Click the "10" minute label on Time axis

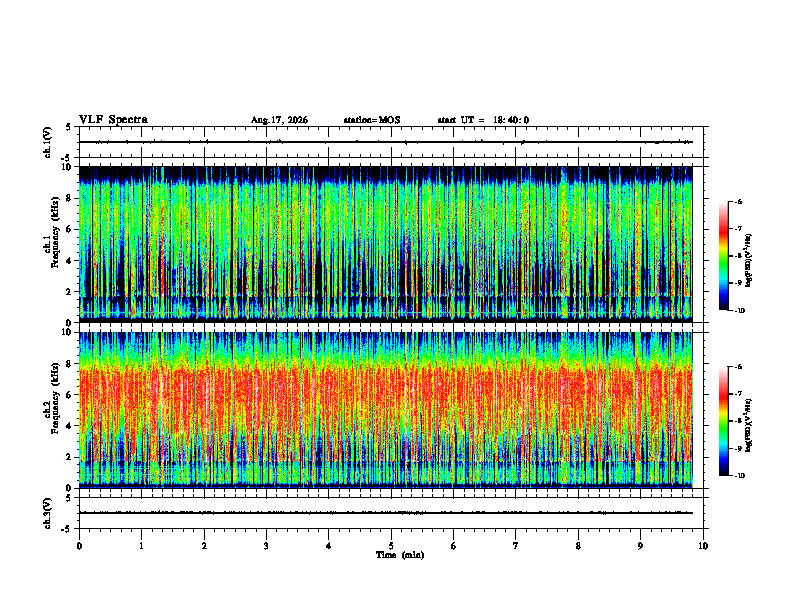click(703, 546)
